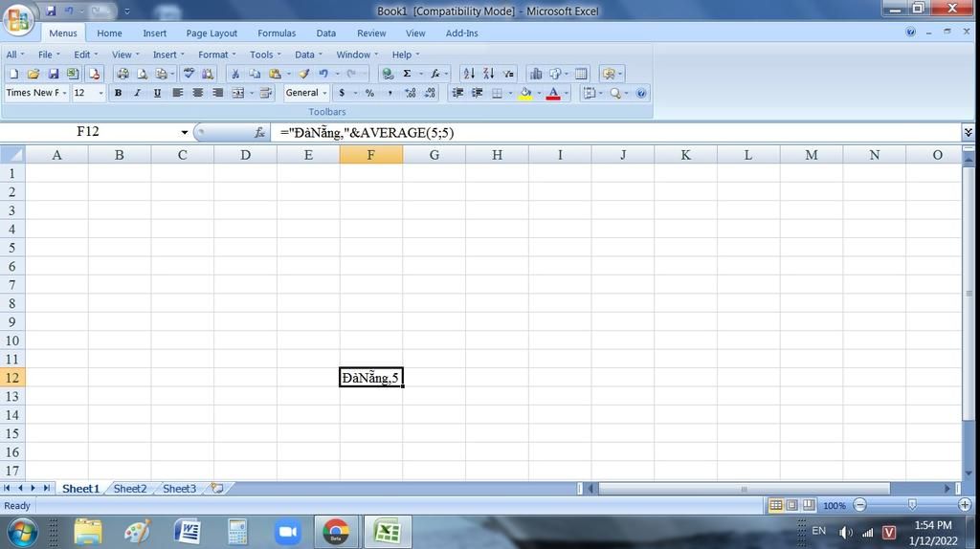The width and height of the screenshot is (980, 549).
Task: Select row 12 header
Action: [x=11, y=378]
